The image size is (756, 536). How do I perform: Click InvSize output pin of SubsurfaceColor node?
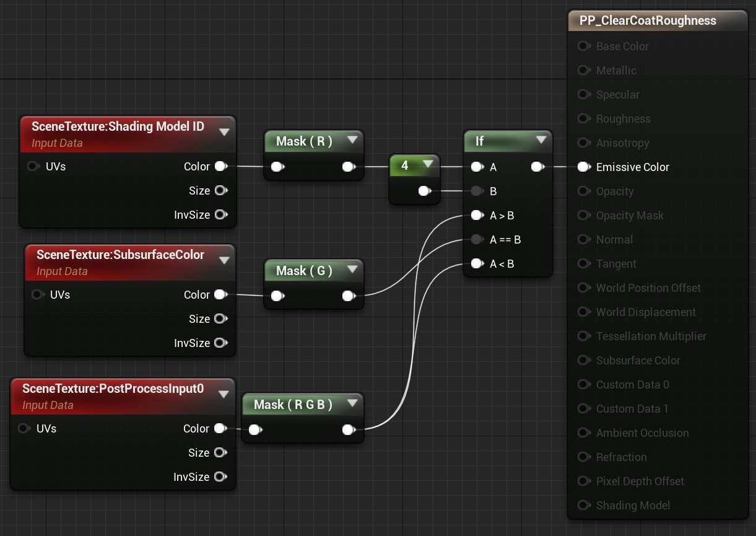(221, 343)
